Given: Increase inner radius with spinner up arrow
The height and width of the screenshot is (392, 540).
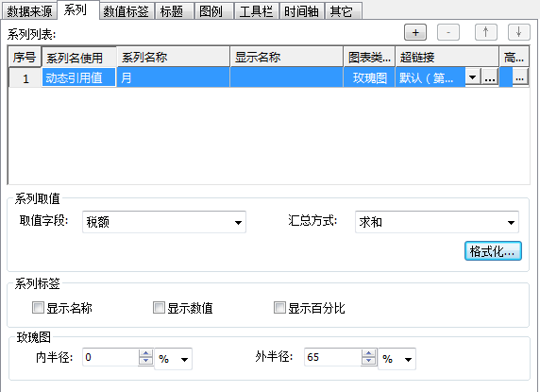Looking at the screenshot, I should pos(145,353).
